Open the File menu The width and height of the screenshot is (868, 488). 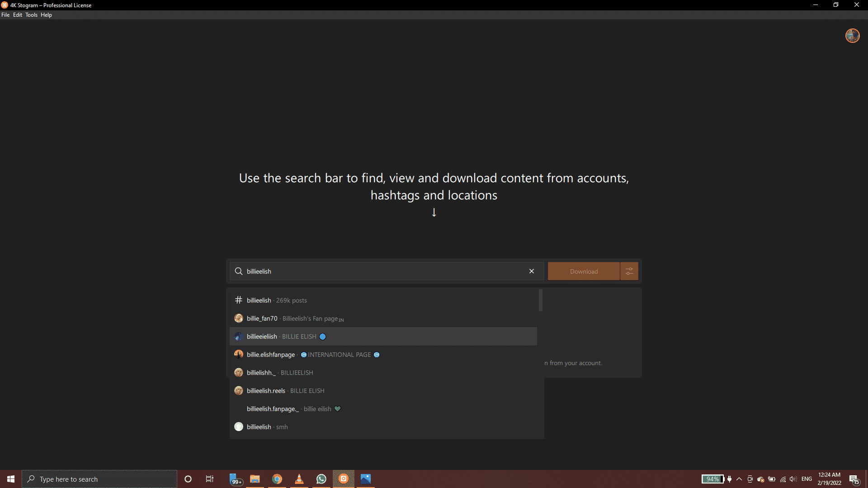tap(5, 15)
